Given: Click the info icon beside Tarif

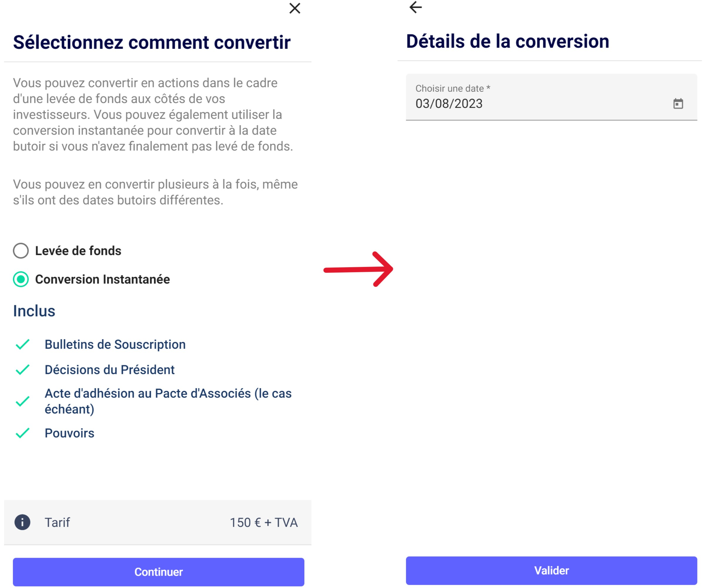Looking at the screenshot, I should click(x=22, y=522).
